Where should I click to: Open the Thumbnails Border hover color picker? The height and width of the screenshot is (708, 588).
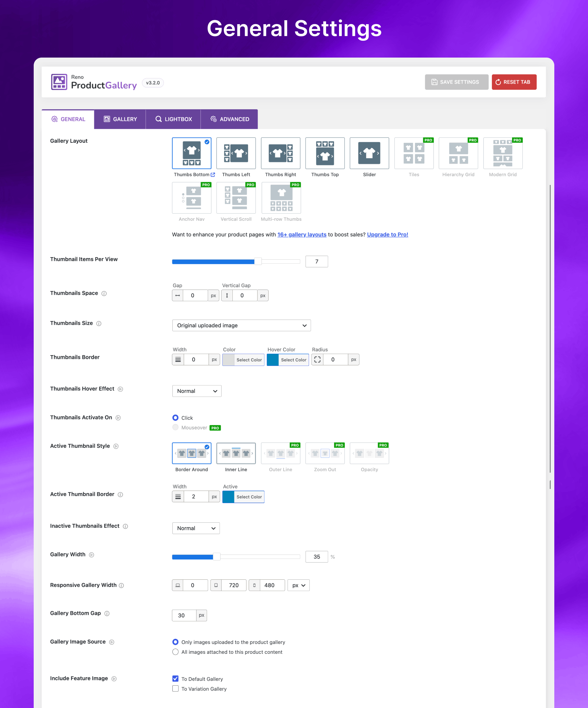coord(288,360)
